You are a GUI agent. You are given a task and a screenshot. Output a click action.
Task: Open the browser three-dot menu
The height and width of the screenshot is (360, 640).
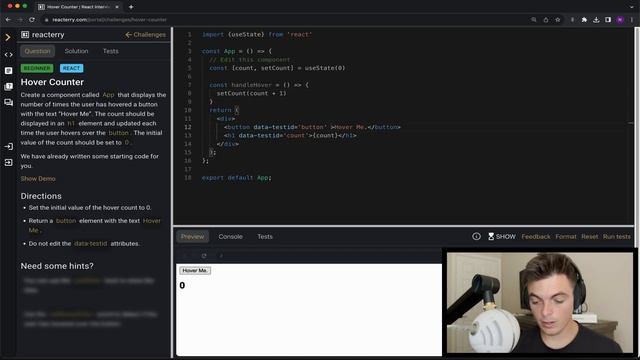(x=632, y=20)
